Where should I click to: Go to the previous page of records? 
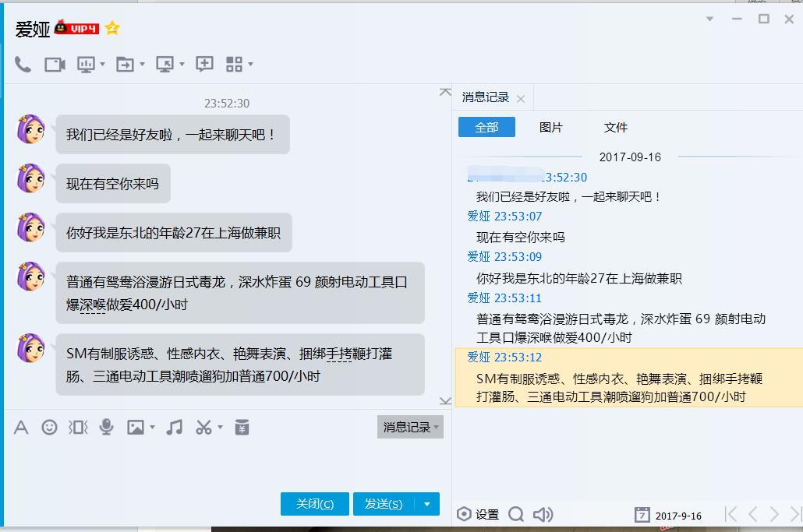click(x=753, y=514)
